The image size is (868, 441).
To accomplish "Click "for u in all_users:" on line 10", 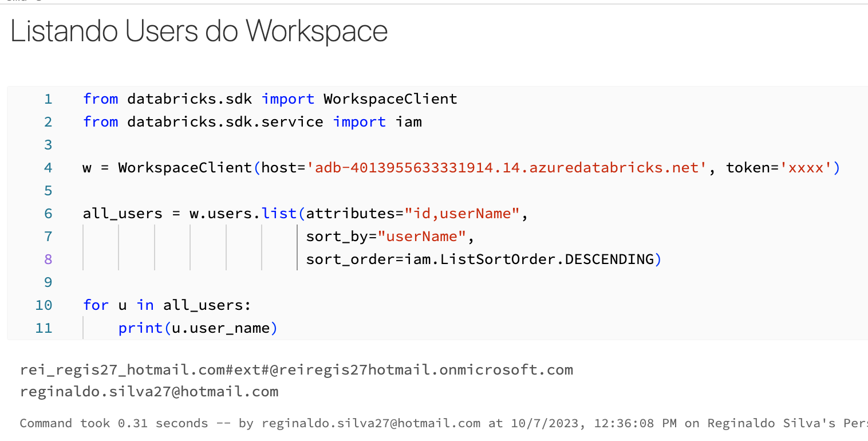I will coord(167,305).
